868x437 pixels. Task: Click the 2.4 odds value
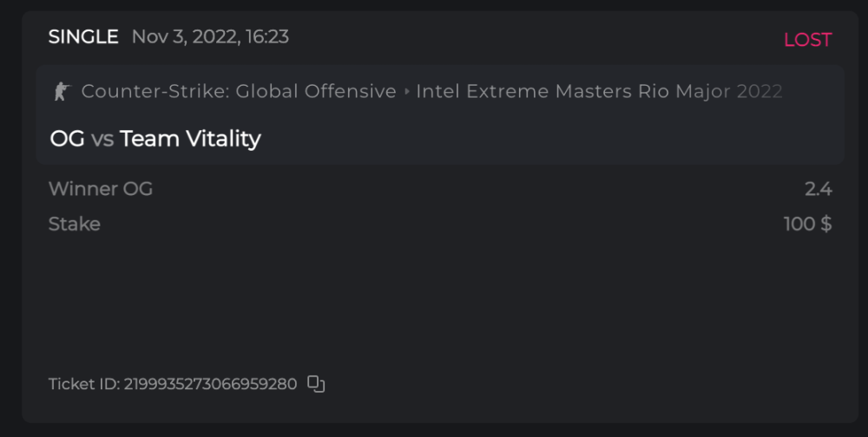(x=818, y=189)
